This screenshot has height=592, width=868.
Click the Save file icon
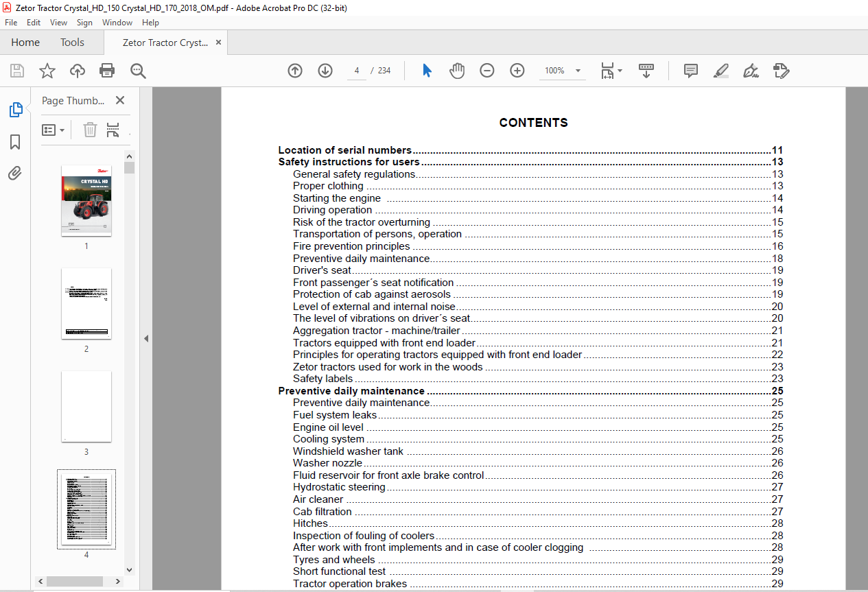click(x=17, y=71)
